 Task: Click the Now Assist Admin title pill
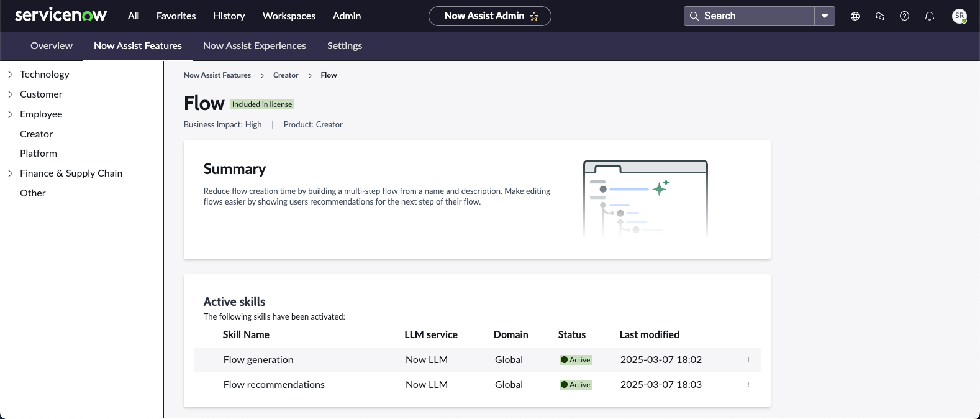(x=490, y=16)
